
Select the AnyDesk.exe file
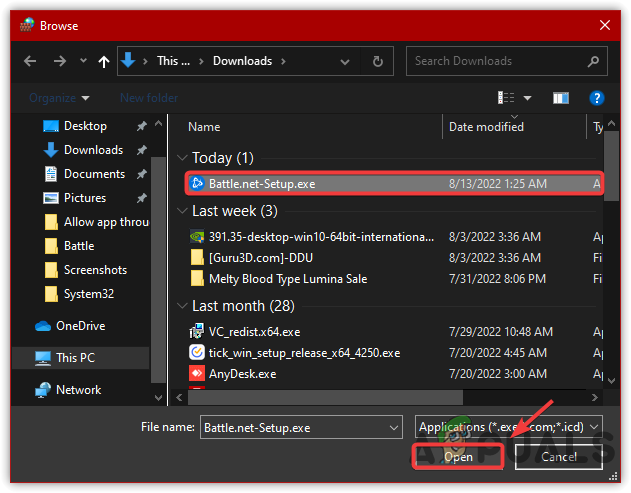(x=242, y=374)
